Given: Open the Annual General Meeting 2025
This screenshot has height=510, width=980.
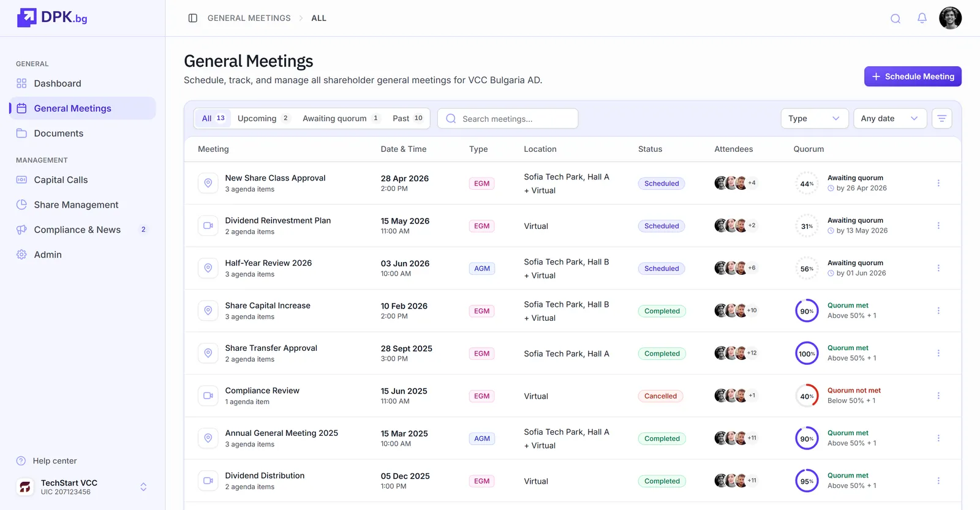Looking at the screenshot, I should [282, 433].
